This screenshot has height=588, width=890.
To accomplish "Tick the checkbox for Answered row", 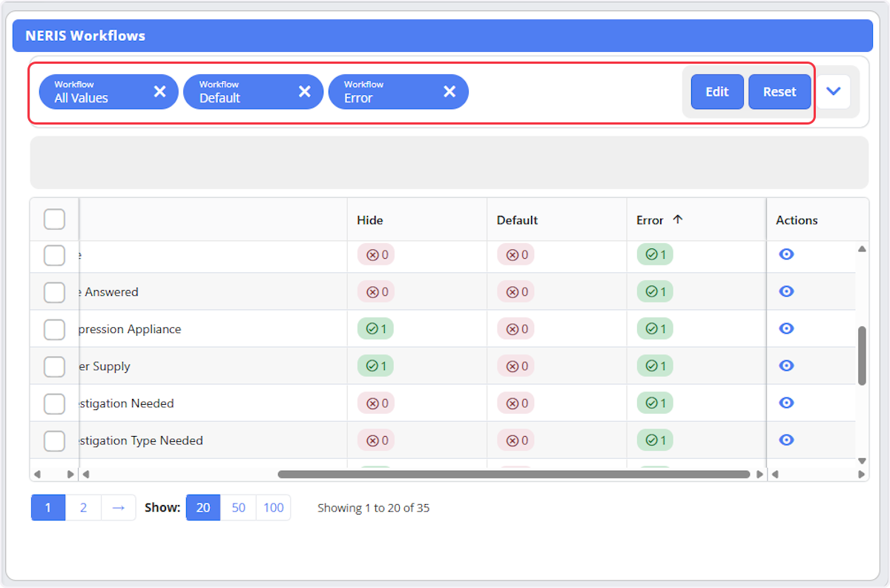I will click(54, 292).
